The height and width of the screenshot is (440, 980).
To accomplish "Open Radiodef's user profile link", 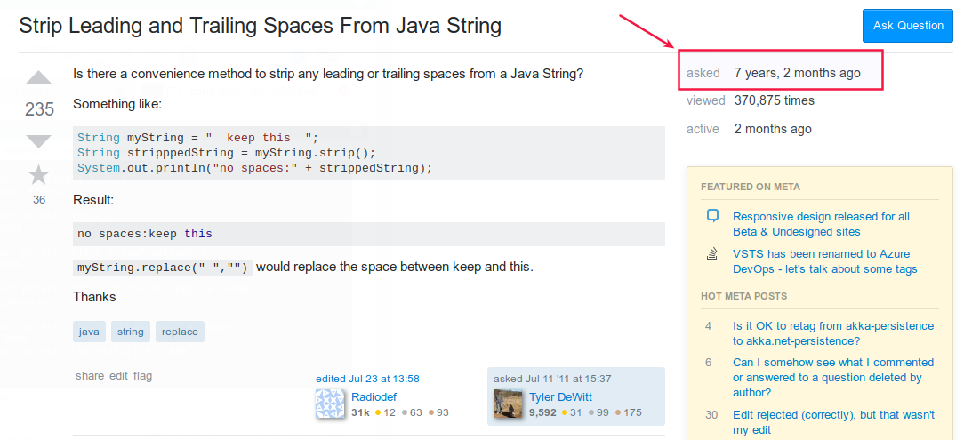I will tap(374, 396).
